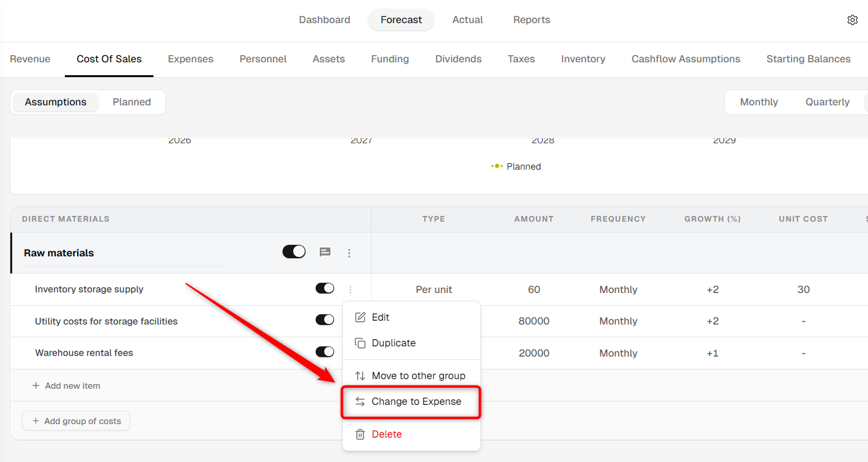Viewport: 868px width, 462px height.
Task: Click the UNIT COST column header
Action: tap(803, 219)
